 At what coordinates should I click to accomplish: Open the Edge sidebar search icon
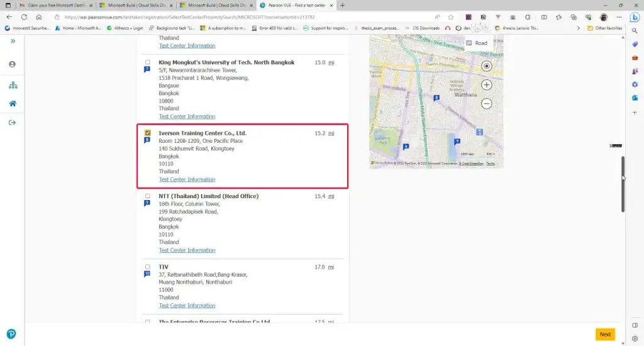(x=635, y=31)
